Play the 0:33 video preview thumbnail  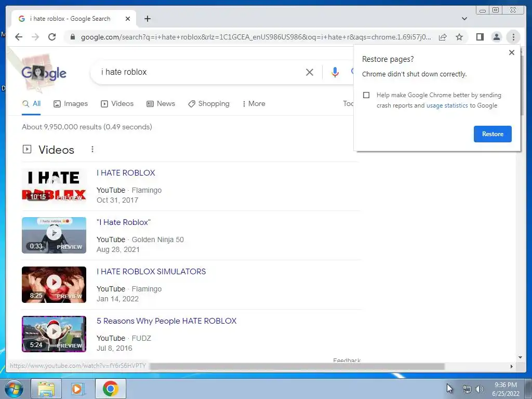pos(54,235)
